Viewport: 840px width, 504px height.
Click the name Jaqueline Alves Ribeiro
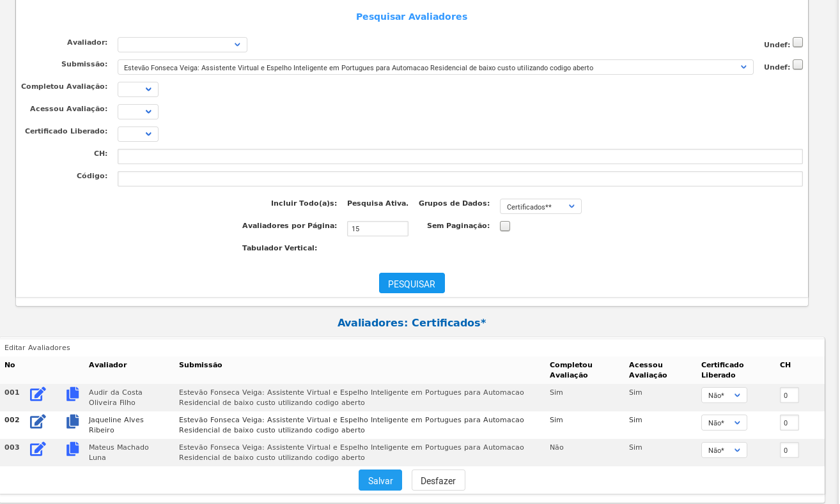click(116, 425)
